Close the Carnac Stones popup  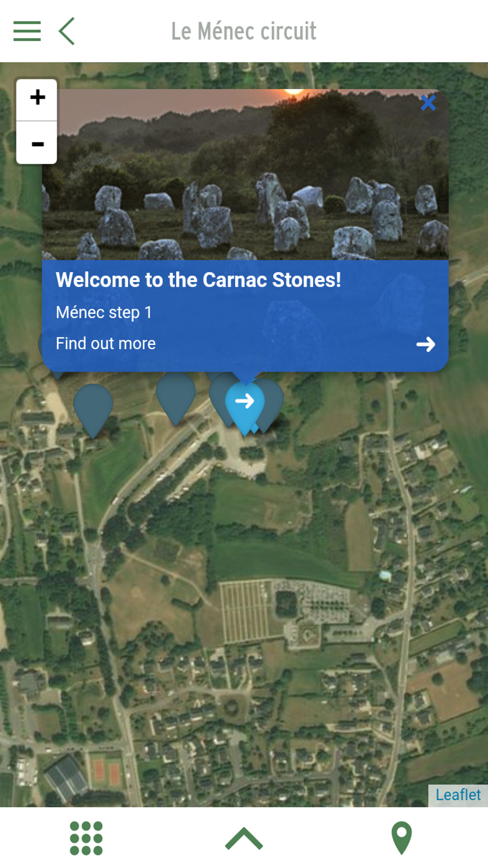tap(428, 103)
